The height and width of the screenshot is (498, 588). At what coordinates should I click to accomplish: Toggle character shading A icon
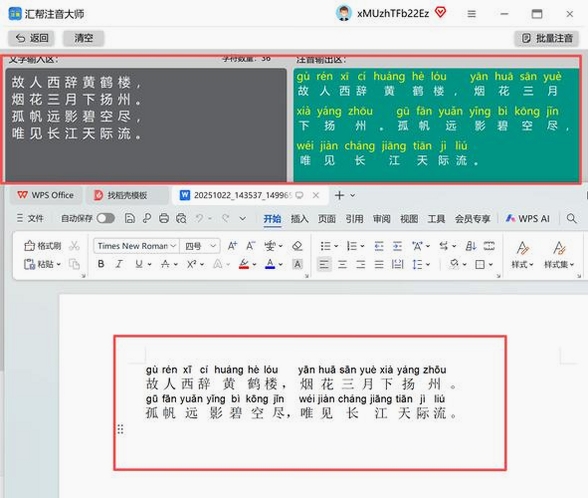point(297,264)
